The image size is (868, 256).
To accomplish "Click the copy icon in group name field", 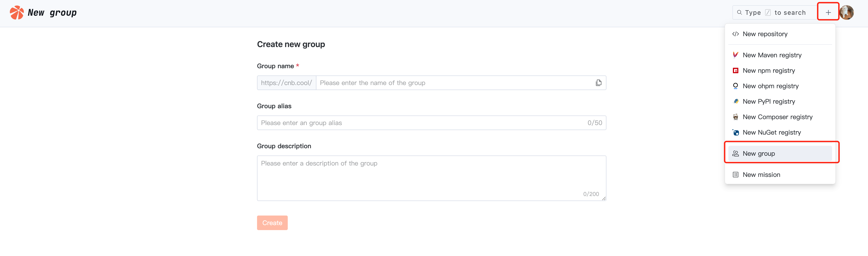I will click(598, 83).
